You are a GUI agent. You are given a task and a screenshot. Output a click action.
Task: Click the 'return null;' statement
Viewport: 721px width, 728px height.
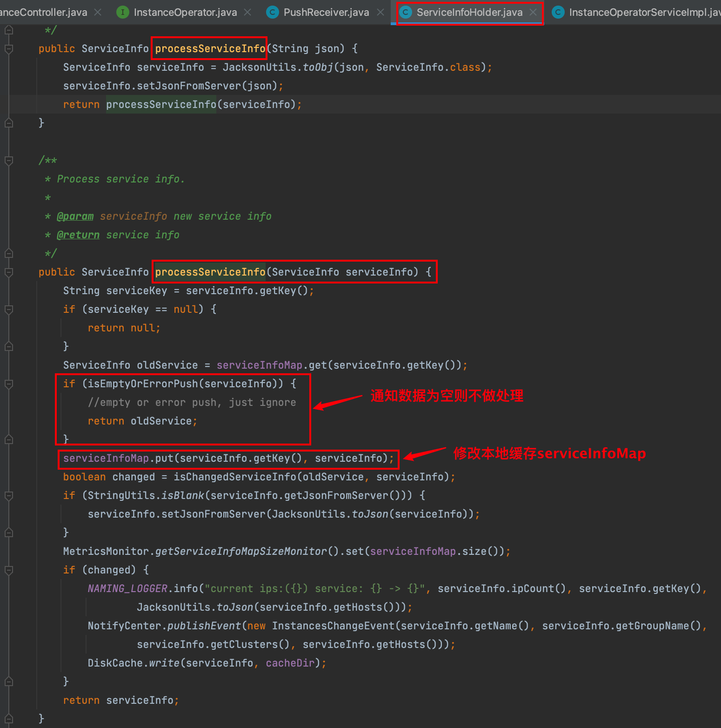[x=124, y=328]
